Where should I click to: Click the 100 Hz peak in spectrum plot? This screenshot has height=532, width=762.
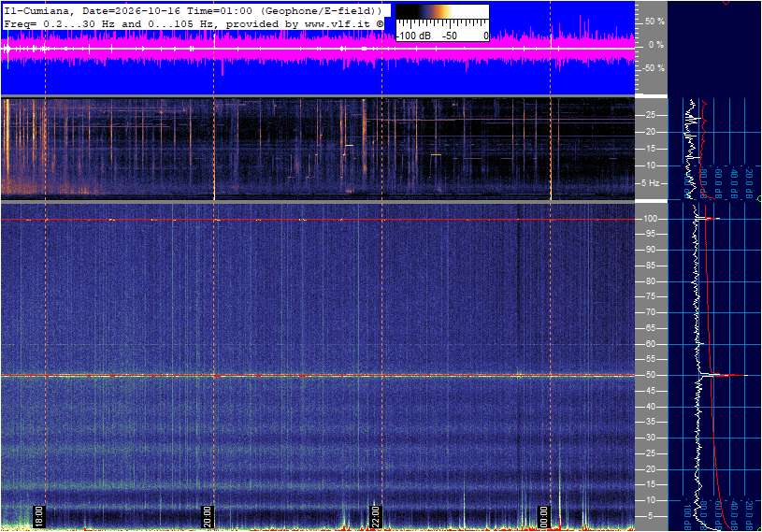click(x=708, y=219)
